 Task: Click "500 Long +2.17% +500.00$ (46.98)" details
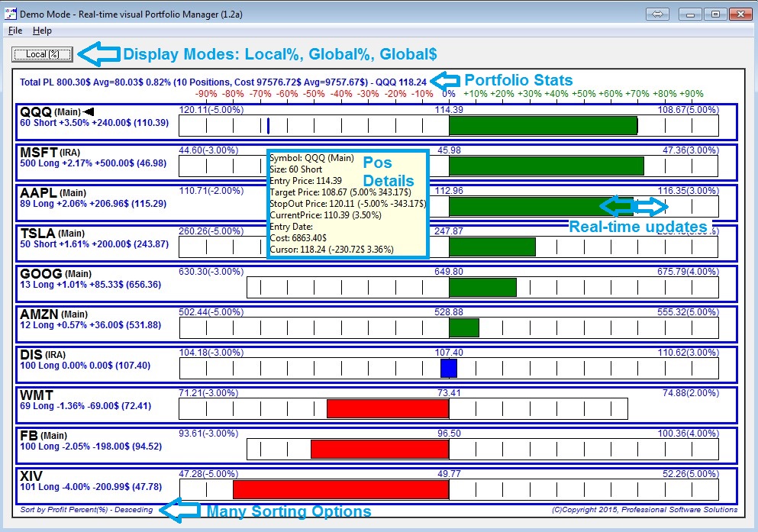tap(93, 163)
